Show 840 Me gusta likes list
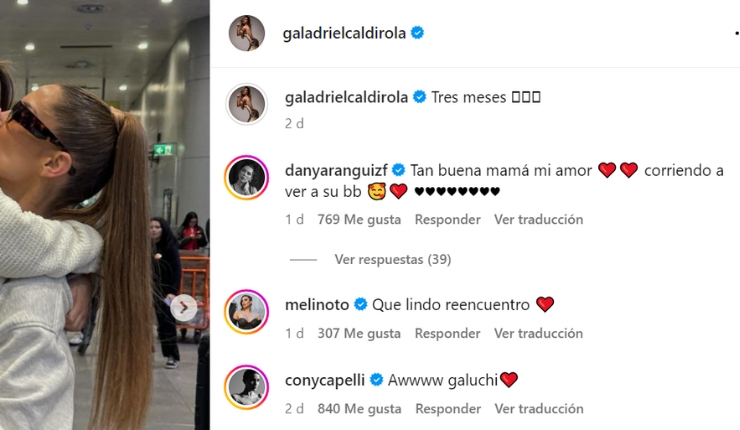740x430 pixels. click(x=359, y=409)
